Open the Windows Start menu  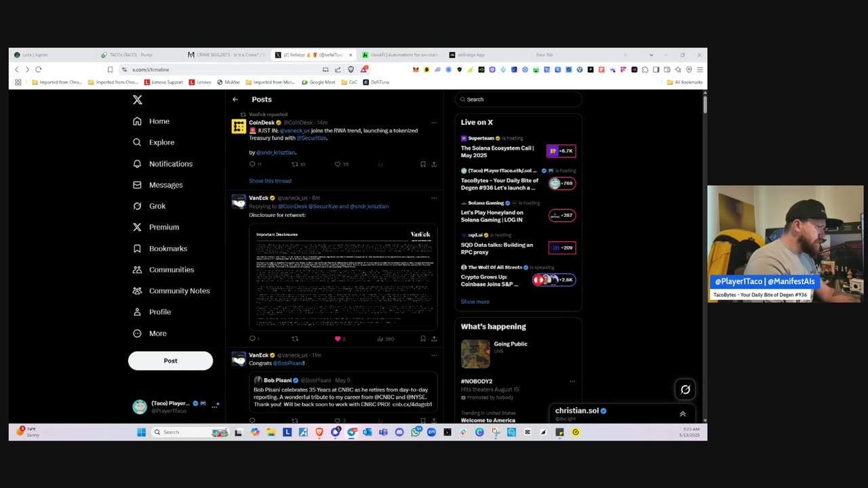pyautogui.click(x=141, y=432)
